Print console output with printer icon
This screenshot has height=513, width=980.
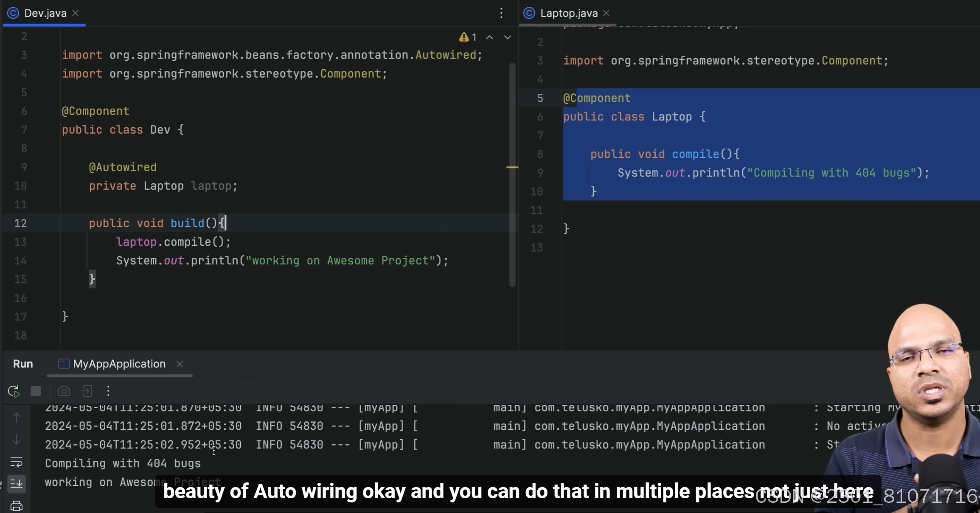coord(16,505)
